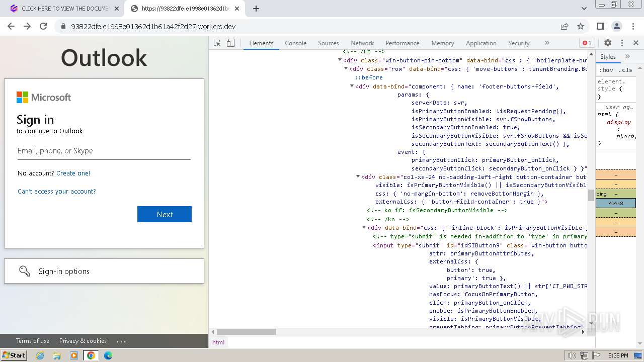Close the workers.dev tab
The height and width of the screenshot is (362, 644).
(237, 9)
